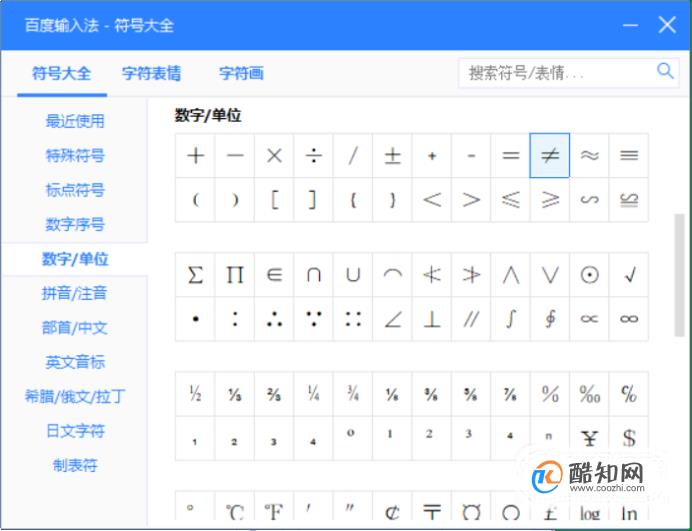Insert the element-of ∈ symbol
The height and width of the screenshot is (531, 692).
click(274, 275)
